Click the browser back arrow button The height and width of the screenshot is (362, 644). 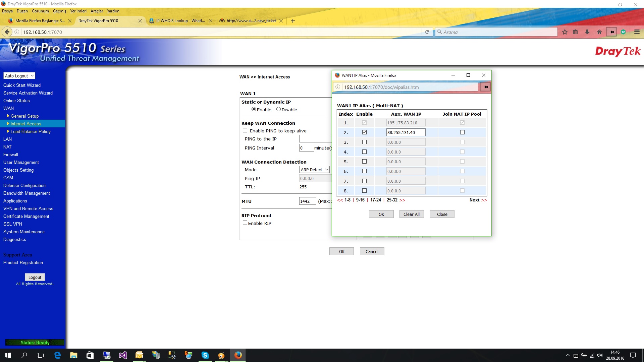(x=7, y=32)
